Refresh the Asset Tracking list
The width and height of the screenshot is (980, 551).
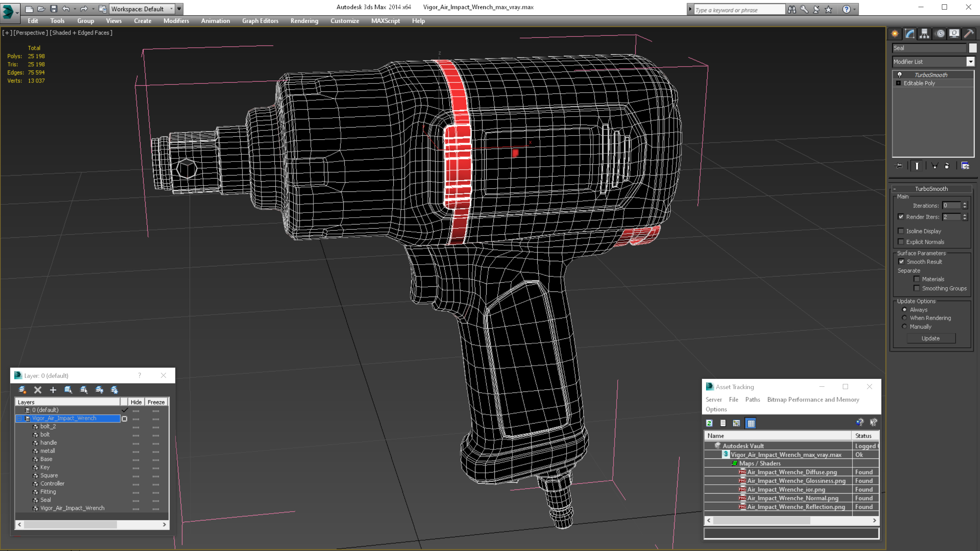709,423
